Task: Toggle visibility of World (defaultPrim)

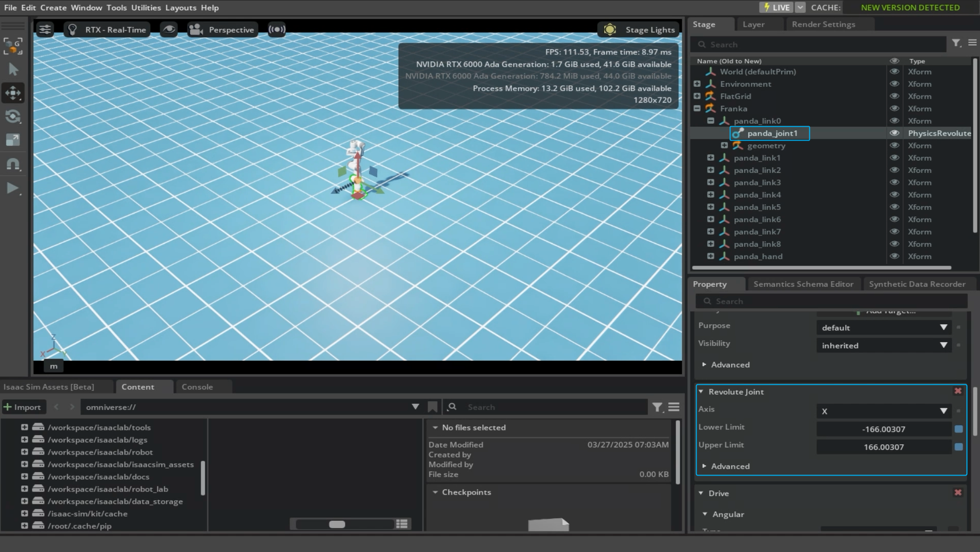Action: (x=894, y=71)
